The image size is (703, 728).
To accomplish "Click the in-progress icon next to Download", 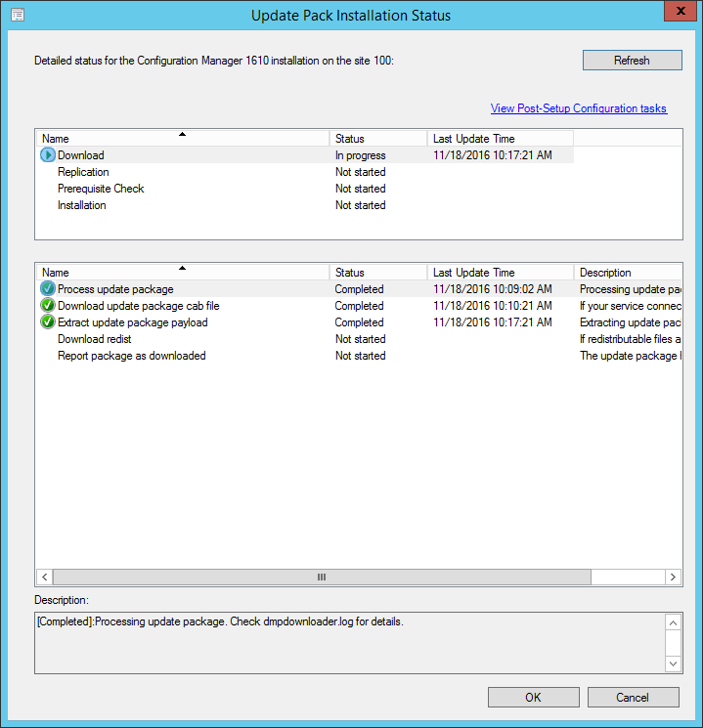I will pos(47,155).
